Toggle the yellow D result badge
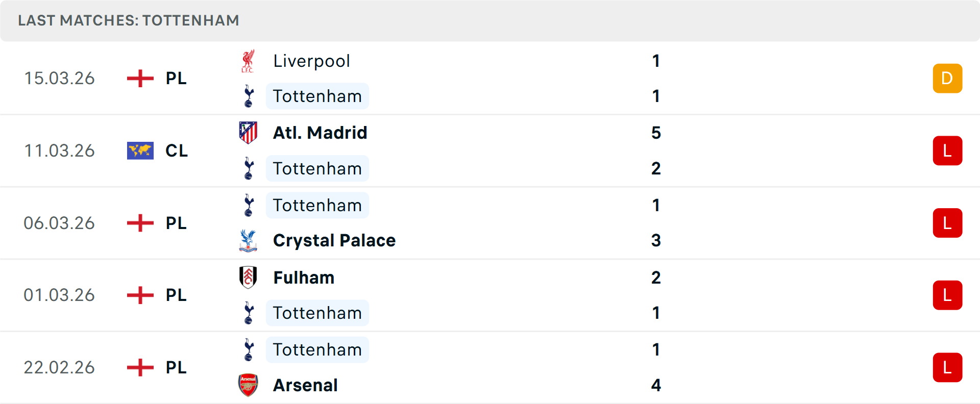The image size is (980, 404). (947, 78)
